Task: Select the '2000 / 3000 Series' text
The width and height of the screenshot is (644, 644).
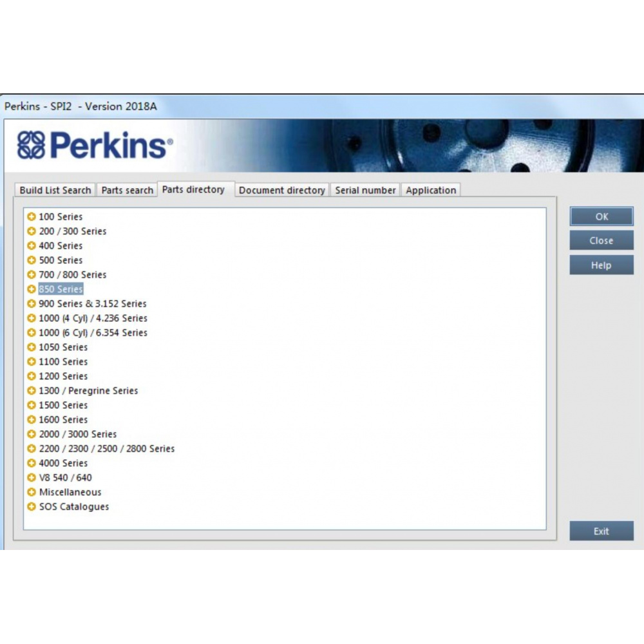Action: click(78, 434)
